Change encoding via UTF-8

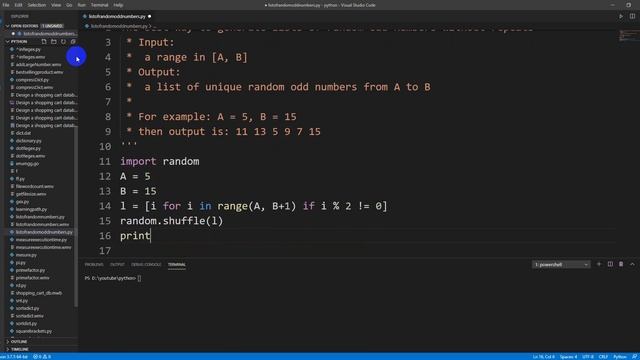(588, 357)
